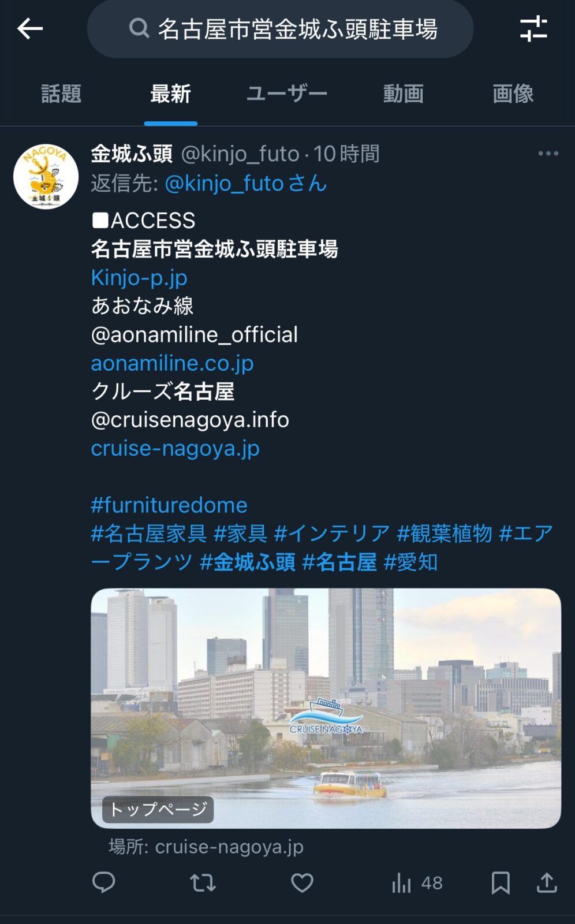Switch to the 画像 tab

[x=513, y=94]
